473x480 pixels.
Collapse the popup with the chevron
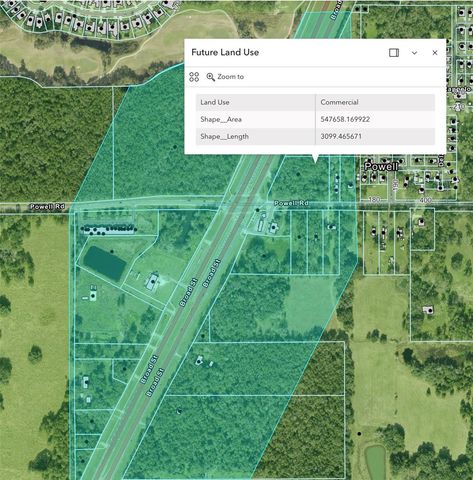pos(414,53)
